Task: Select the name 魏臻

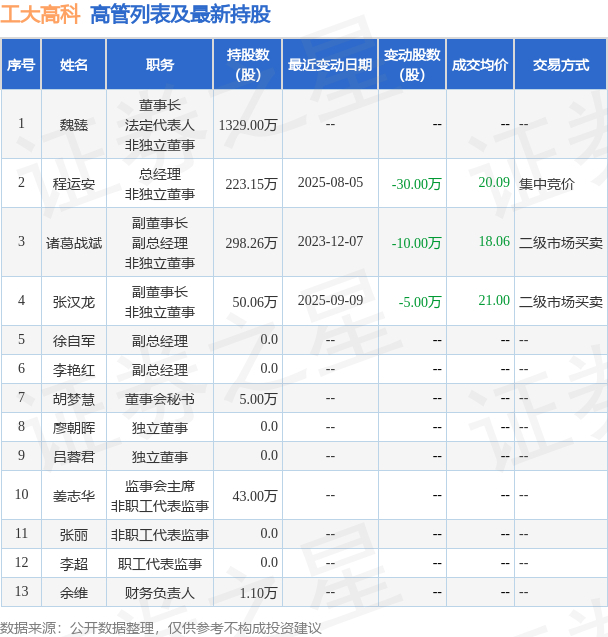Action: point(74,124)
